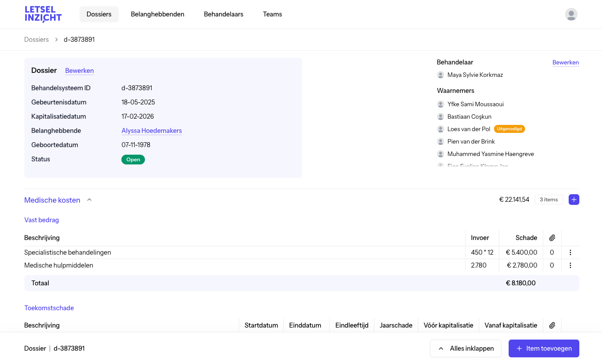Click the Totaal amount € 8.180,00
Screen dimensions: 602x364
pyautogui.click(x=521, y=283)
